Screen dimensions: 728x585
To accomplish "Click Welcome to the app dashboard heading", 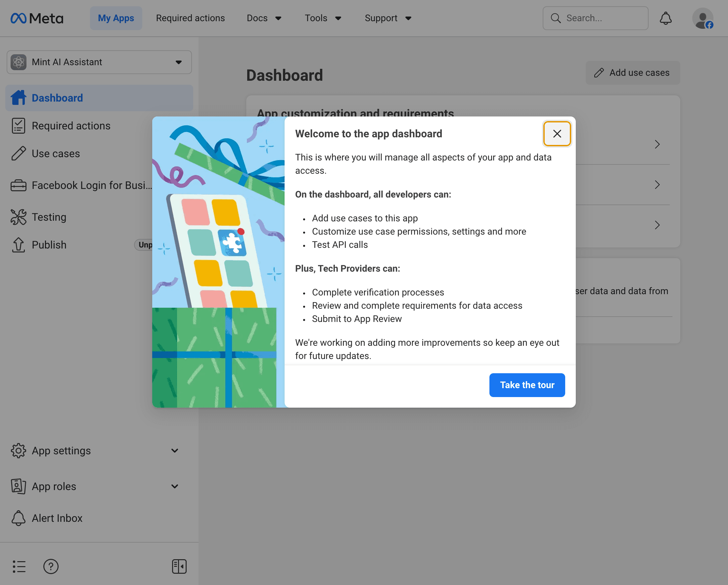I will tap(368, 134).
